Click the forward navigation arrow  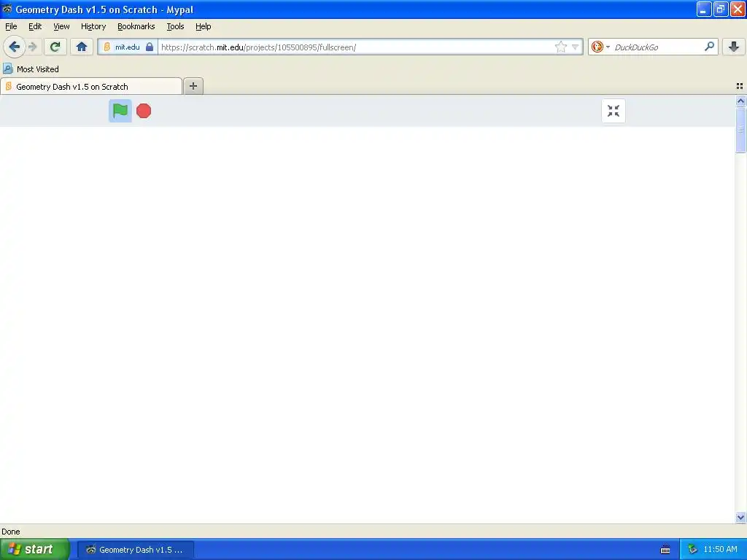pyautogui.click(x=33, y=47)
